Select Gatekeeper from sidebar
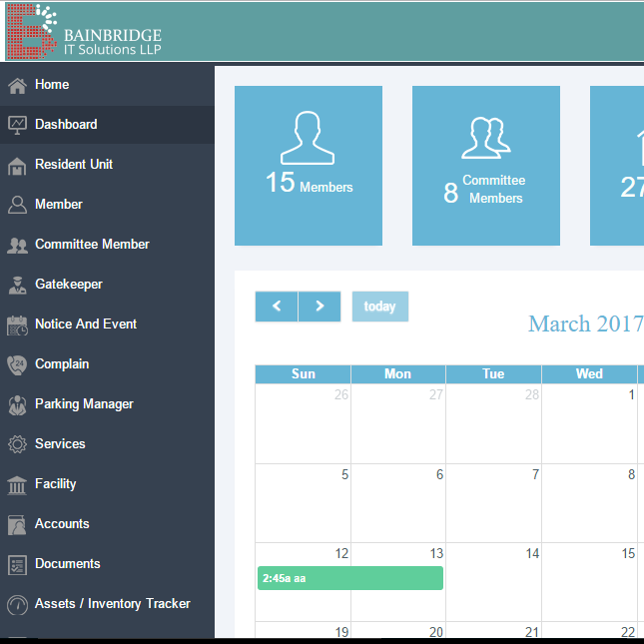Viewport: 644px width, 644px height. point(107,284)
